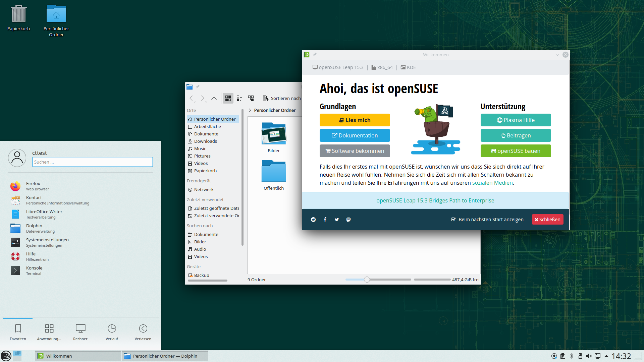Click the Facebook icon in Welcome footer

pyautogui.click(x=325, y=220)
